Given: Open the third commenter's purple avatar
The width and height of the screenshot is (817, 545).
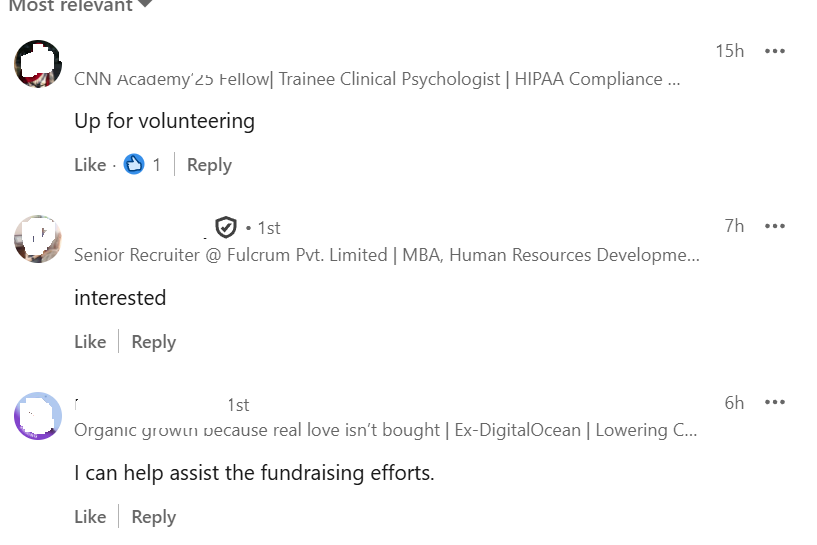Looking at the screenshot, I should click(x=38, y=415).
